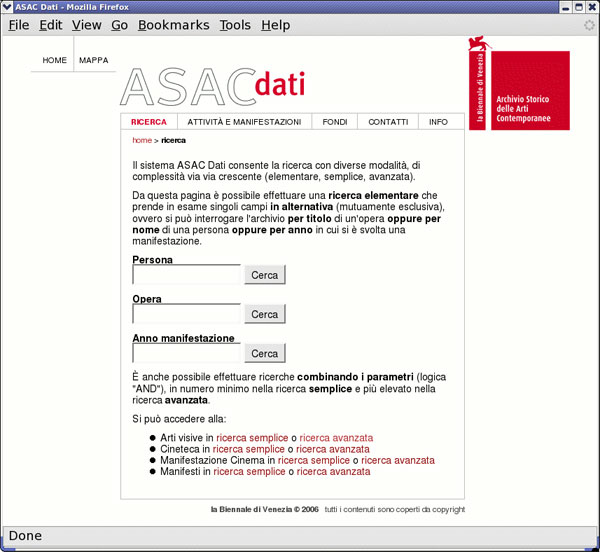Open the Help menu
Viewport: 600px width, 552px height.
276,25
